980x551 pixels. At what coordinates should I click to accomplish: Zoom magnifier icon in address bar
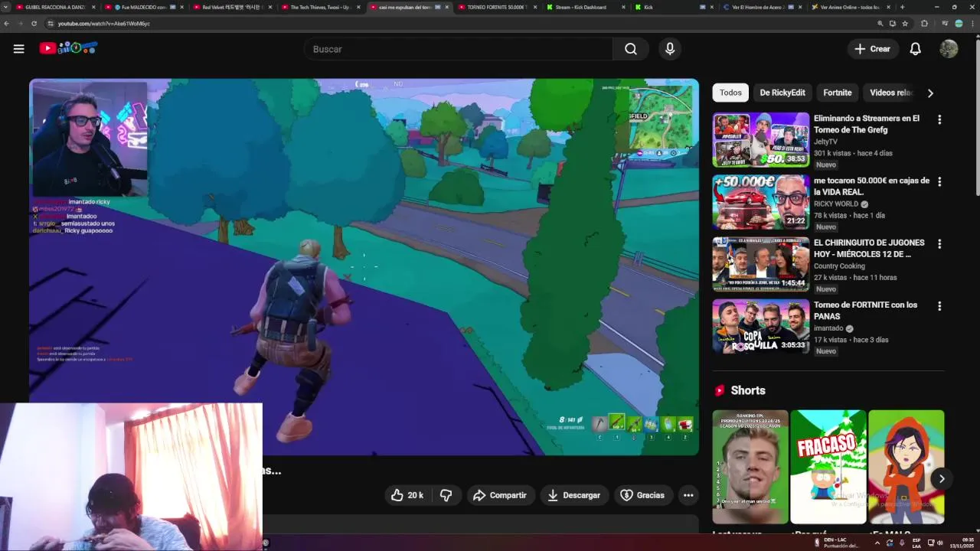click(x=880, y=24)
